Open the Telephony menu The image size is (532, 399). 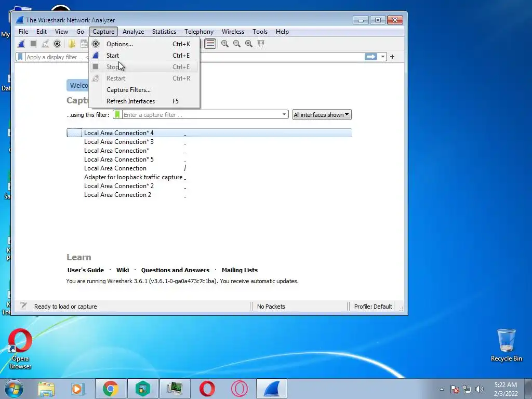pos(199,32)
